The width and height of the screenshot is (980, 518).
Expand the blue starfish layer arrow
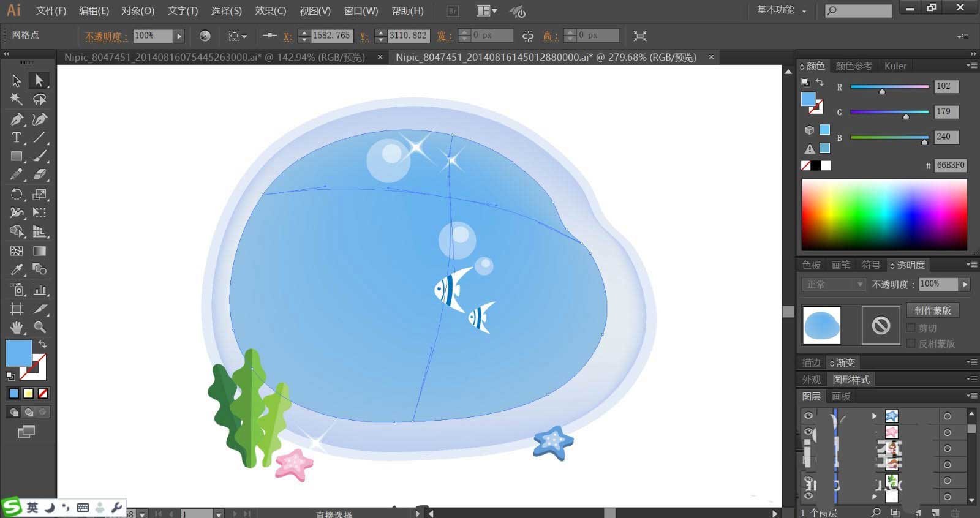pos(874,416)
